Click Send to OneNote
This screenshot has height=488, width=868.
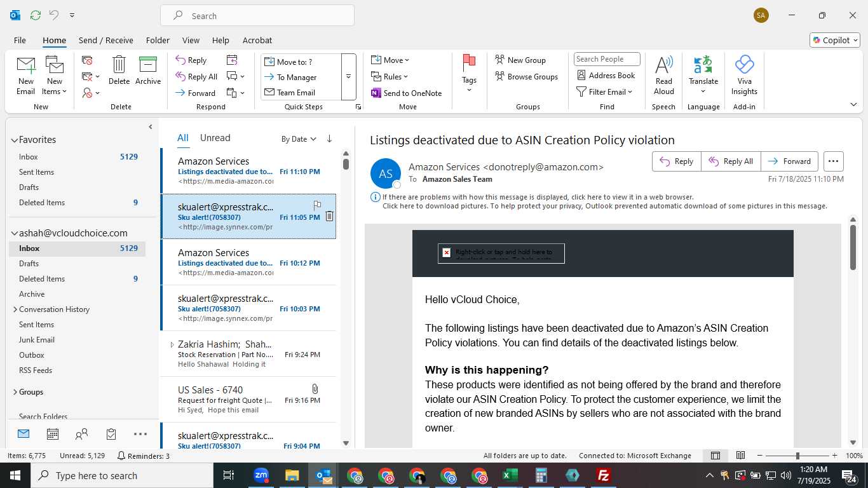(x=407, y=93)
